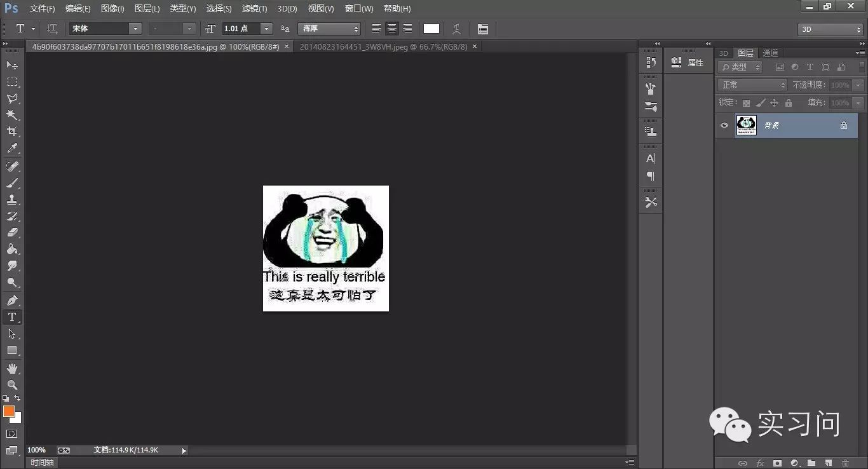Select the Horizontal Type tool

(12, 316)
